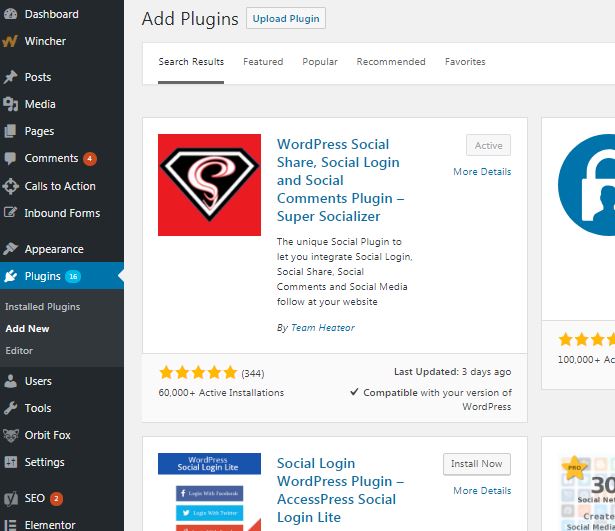Click the Comments speech bubble icon
This screenshot has height=531, width=615.
point(11,158)
